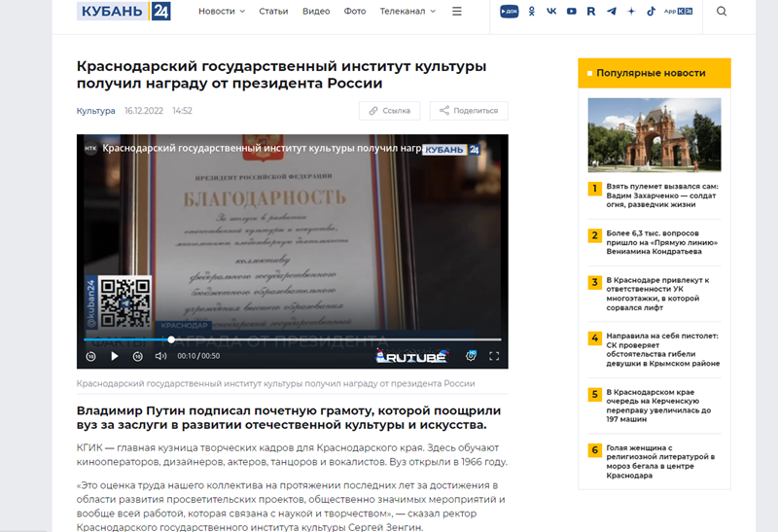Click the video seek bar handle
This screenshot has width=778, height=532.
(x=171, y=339)
